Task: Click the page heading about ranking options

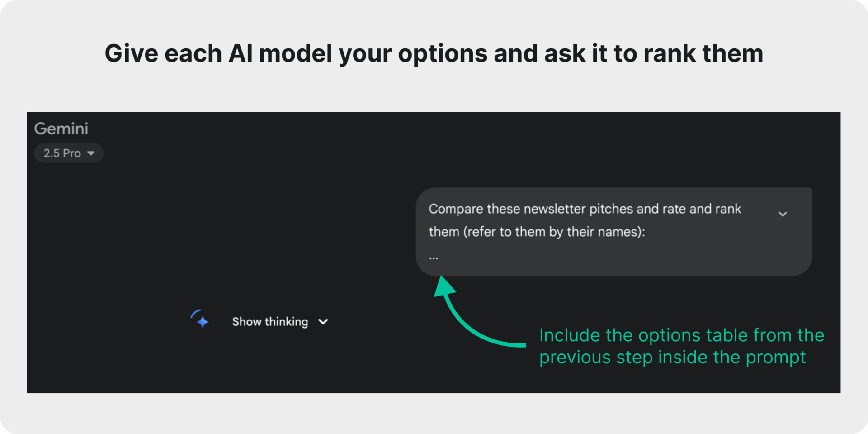Action: coord(434,53)
